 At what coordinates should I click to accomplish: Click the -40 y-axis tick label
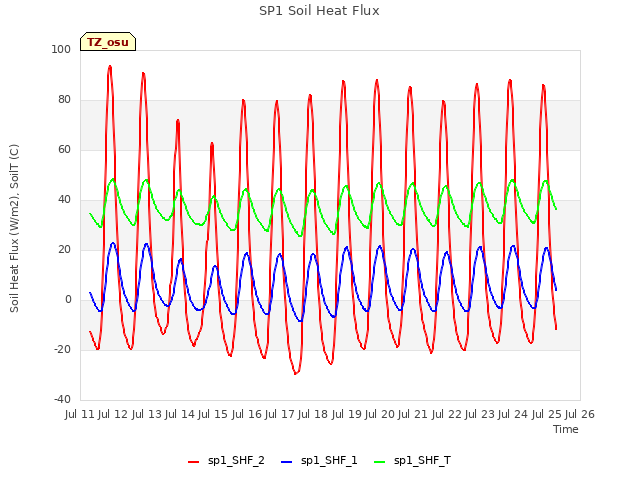point(62,399)
